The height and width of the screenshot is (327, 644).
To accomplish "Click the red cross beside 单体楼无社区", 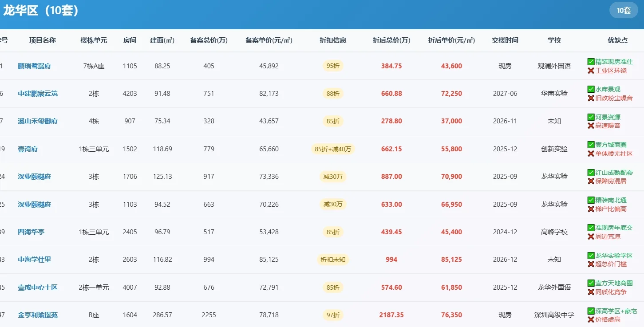I will 591,154.
